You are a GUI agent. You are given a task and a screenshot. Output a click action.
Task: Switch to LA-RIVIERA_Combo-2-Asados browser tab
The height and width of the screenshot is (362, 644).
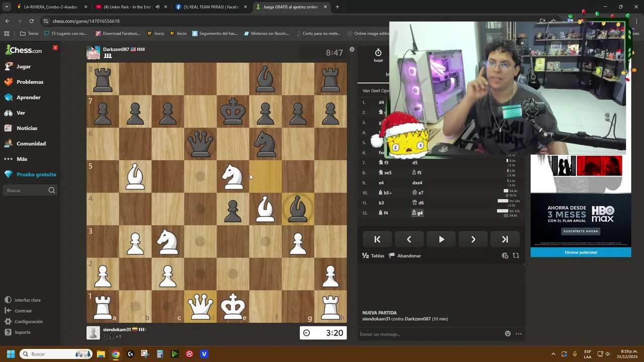[51, 7]
